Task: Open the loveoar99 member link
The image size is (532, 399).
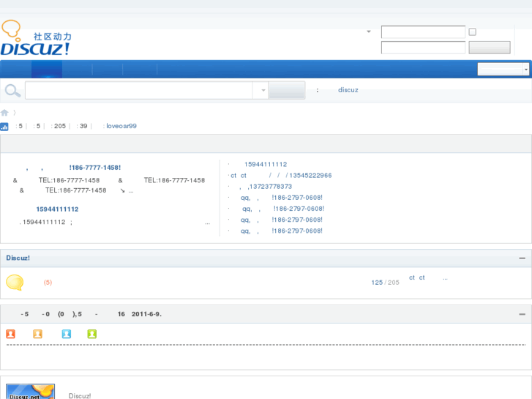Action: coord(121,126)
